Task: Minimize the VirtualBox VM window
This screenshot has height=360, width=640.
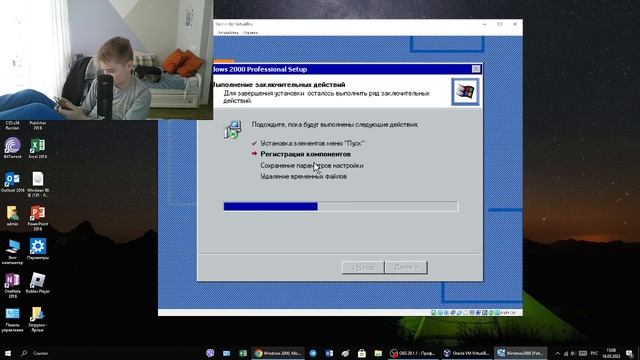Action: 484,24
